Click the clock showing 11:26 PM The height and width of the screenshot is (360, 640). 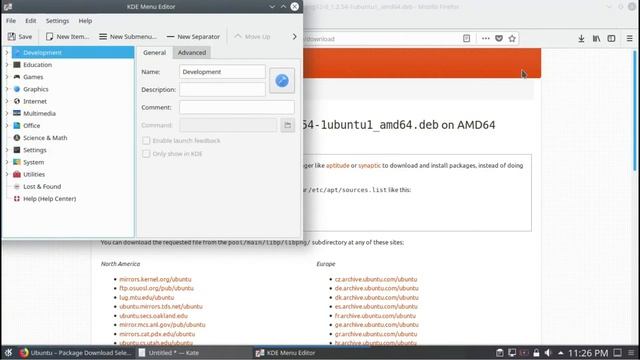tap(588, 353)
